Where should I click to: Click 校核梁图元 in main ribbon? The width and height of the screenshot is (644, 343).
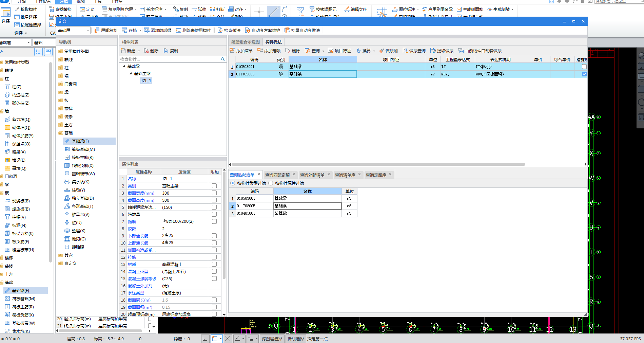[x=323, y=9]
